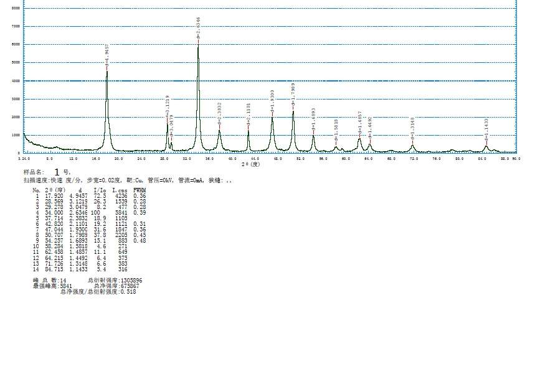535x392 pixels.
Task: Click the d=2.1101 peak label on chart
Action: 249,113
